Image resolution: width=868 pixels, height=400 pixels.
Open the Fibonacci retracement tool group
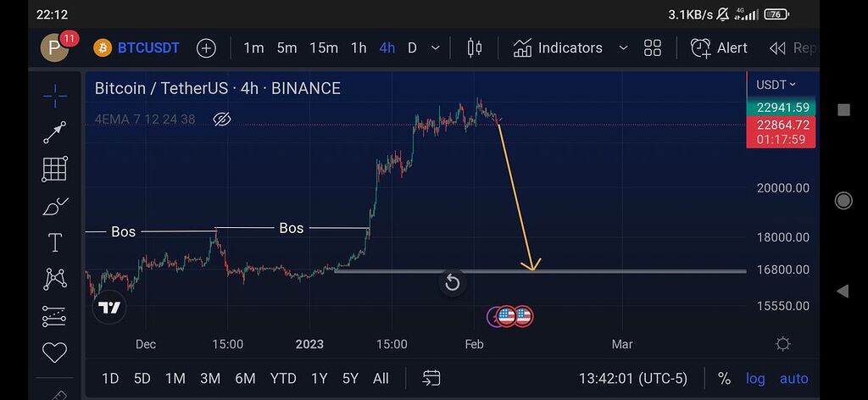coord(54,169)
